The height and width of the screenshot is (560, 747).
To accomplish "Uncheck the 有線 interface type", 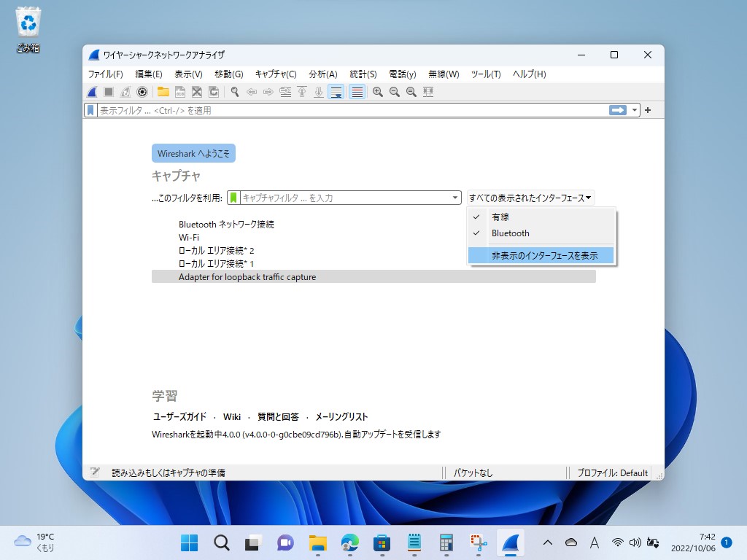I will coord(542,217).
